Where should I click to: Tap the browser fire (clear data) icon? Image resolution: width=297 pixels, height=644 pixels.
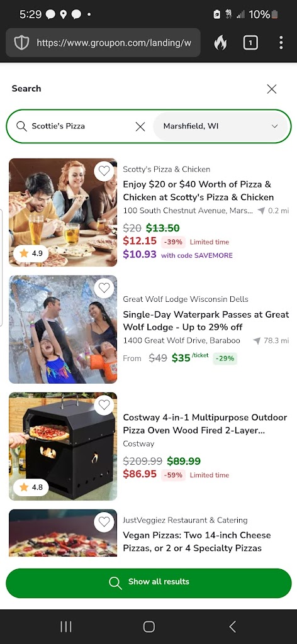pyautogui.click(x=221, y=42)
